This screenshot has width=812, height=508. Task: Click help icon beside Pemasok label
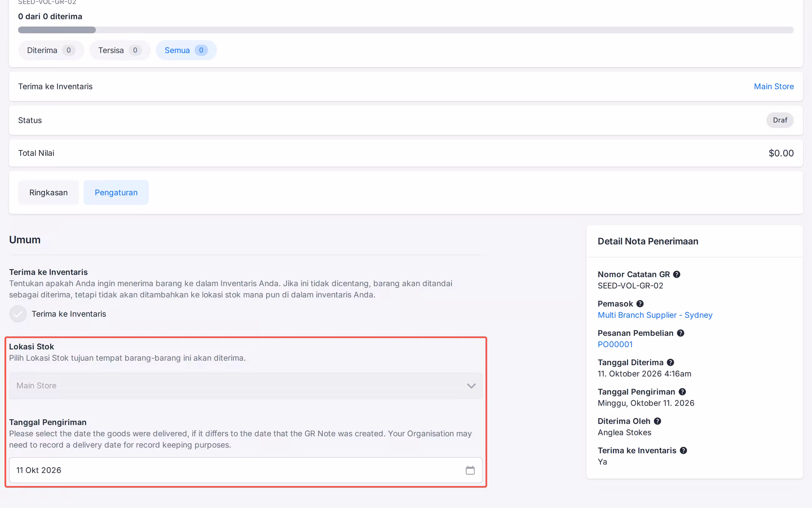click(x=640, y=304)
